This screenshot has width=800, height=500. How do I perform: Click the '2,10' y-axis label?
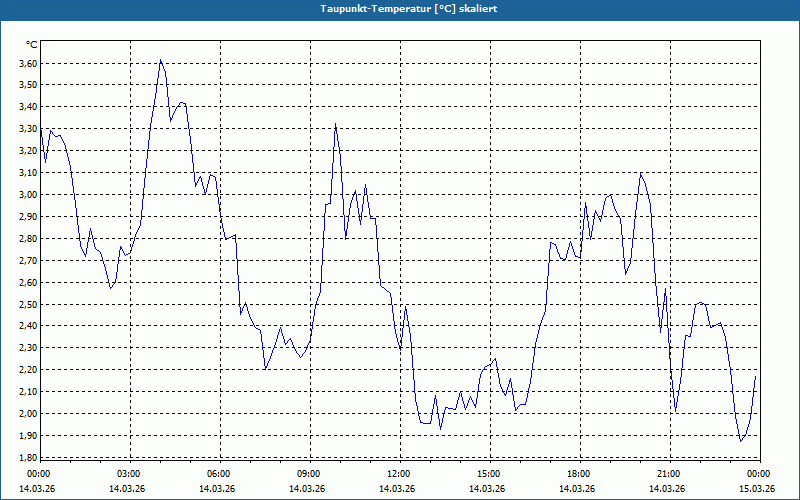(x=28, y=391)
